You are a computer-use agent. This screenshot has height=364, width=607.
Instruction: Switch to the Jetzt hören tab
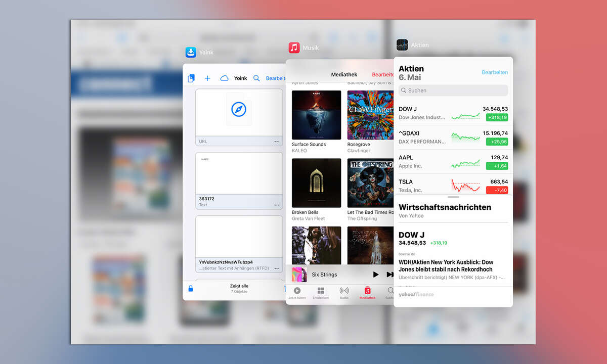[x=297, y=293]
